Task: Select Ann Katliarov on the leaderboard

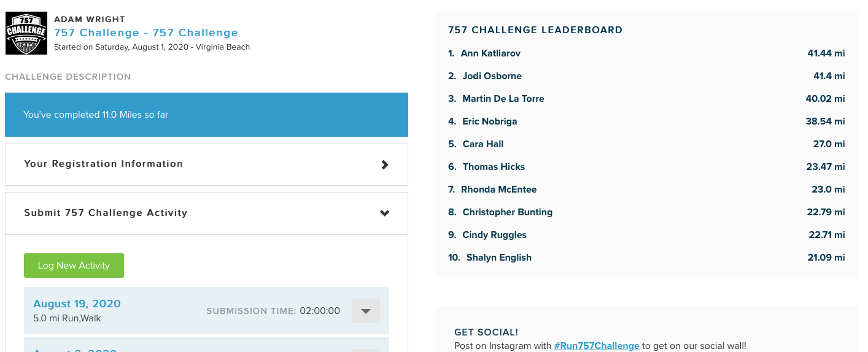Action: [490, 53]
